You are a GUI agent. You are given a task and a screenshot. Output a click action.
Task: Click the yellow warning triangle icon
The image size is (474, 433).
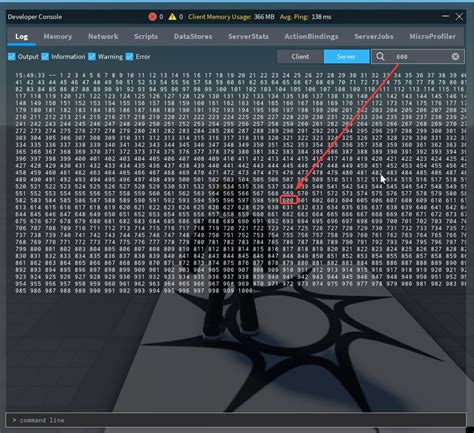[172, 17]
